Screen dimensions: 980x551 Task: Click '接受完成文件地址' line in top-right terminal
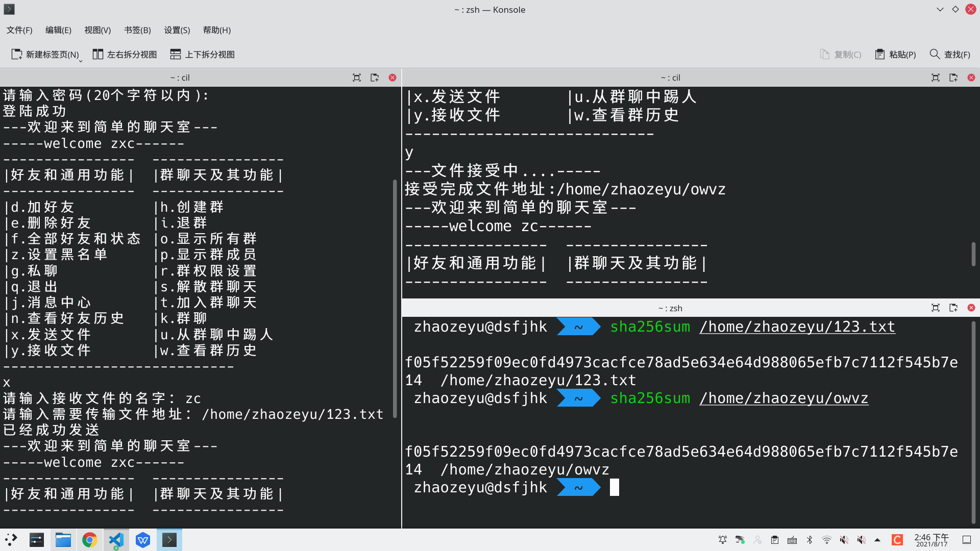click(x=565, y=189)
